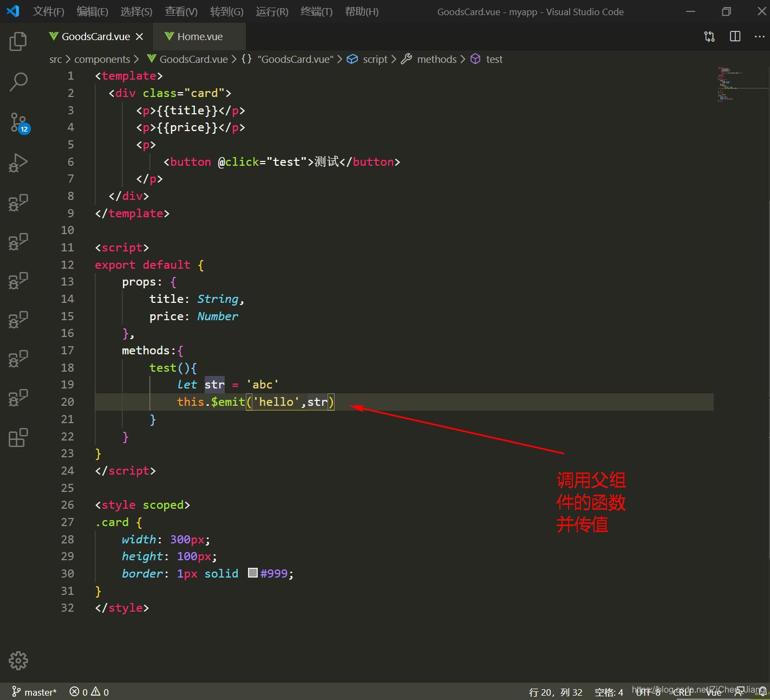Click 'export default' on line 12
This screenshot has height=700, width=770.
tap(143, 264)
